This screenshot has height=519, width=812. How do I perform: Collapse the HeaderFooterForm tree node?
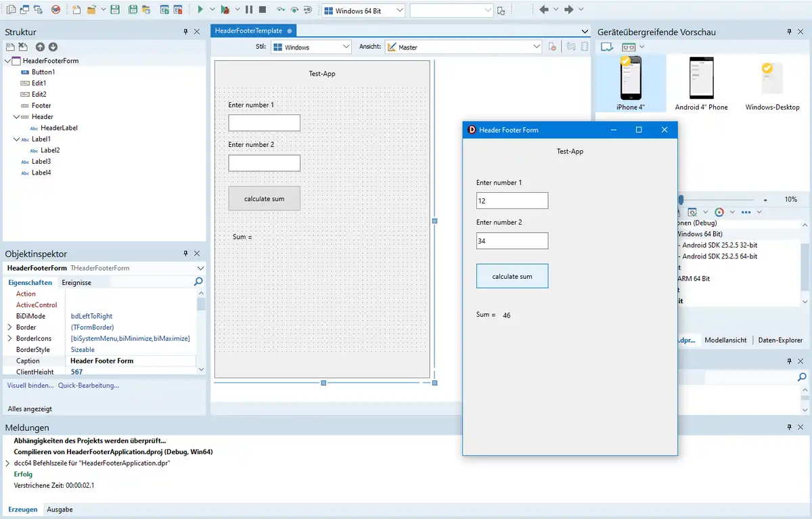7,61
